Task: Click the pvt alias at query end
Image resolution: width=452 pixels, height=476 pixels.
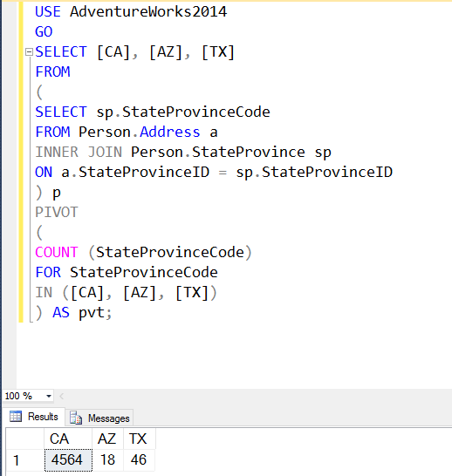Action: (x=92, y=313)
